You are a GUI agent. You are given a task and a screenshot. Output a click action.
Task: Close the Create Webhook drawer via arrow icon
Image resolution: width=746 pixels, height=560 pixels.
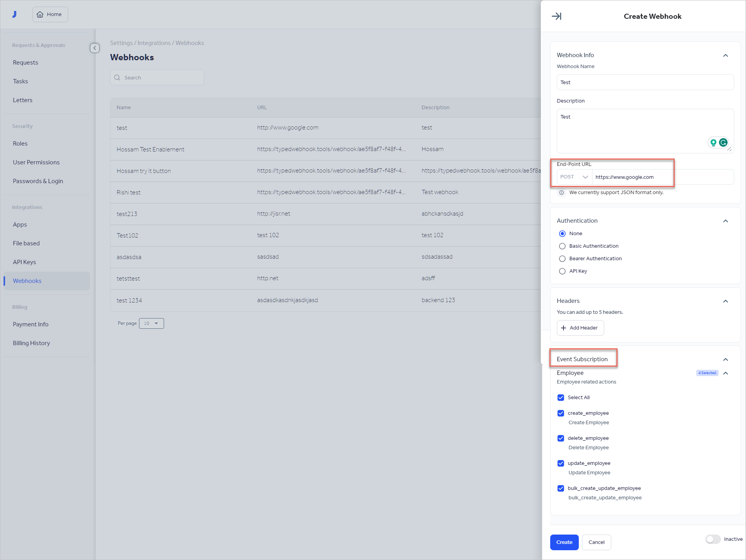pyautogui.click(x=556, y=16)
